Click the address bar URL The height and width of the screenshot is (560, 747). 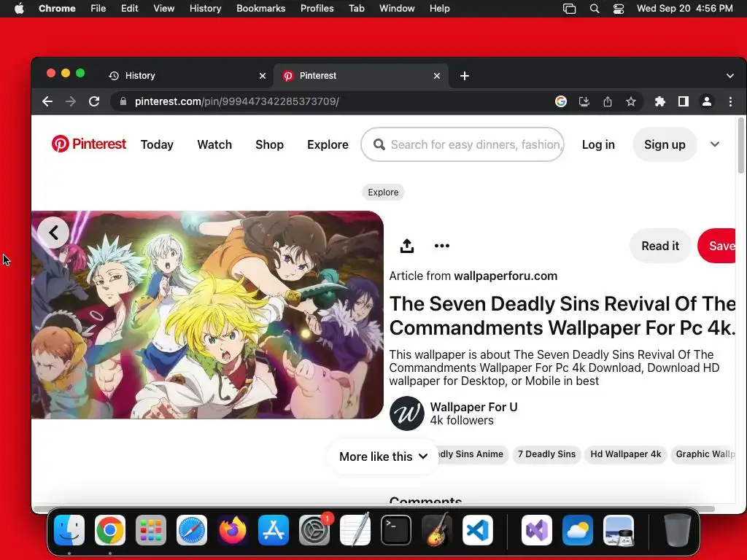tap(237, 101)
